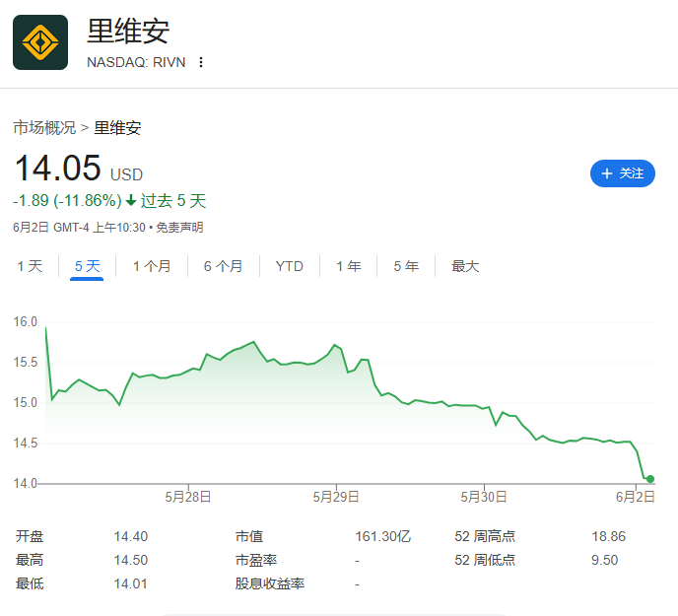Screen dimensions: 678x616
Task: Click the 里维安 page title
Action: 128,32
